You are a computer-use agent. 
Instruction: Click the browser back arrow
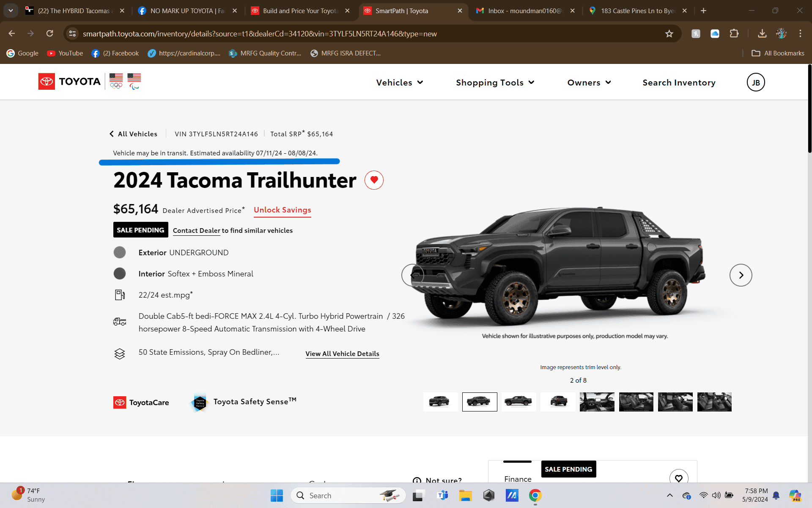11,33
